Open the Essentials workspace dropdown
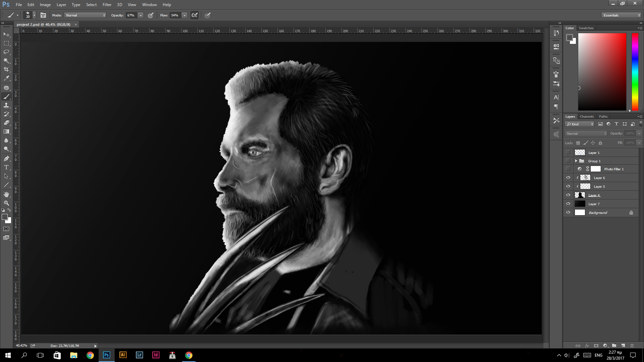 tap(621, 15)
